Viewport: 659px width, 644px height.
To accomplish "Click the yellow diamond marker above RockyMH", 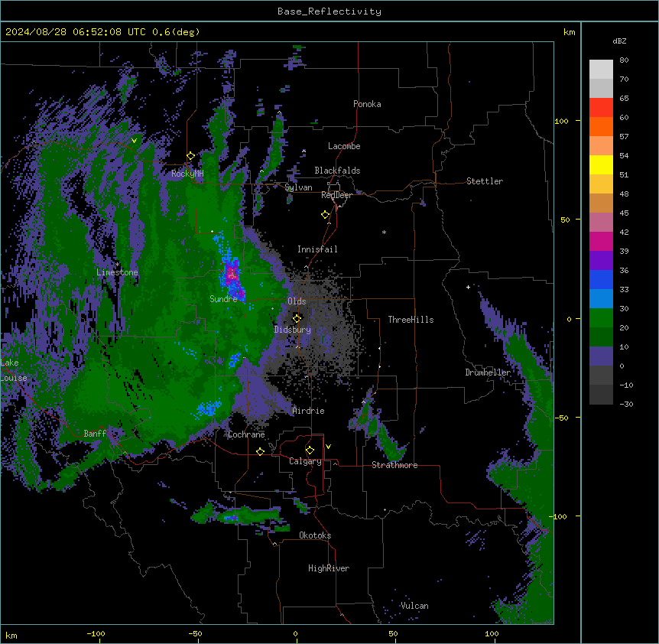I will point(190,156).
